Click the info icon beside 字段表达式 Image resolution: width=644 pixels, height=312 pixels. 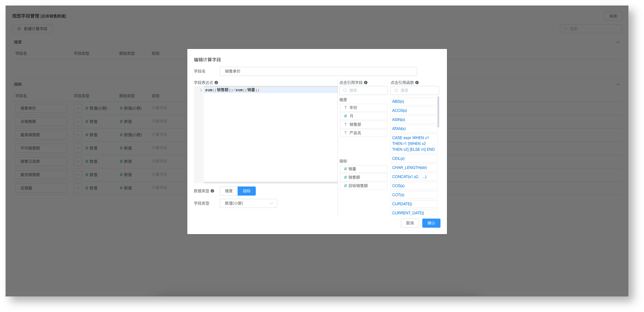216,82
